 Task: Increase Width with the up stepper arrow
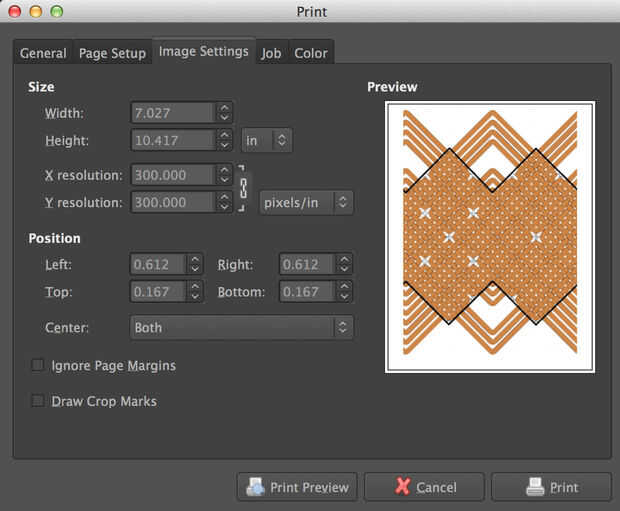click(x=225, y=108)
